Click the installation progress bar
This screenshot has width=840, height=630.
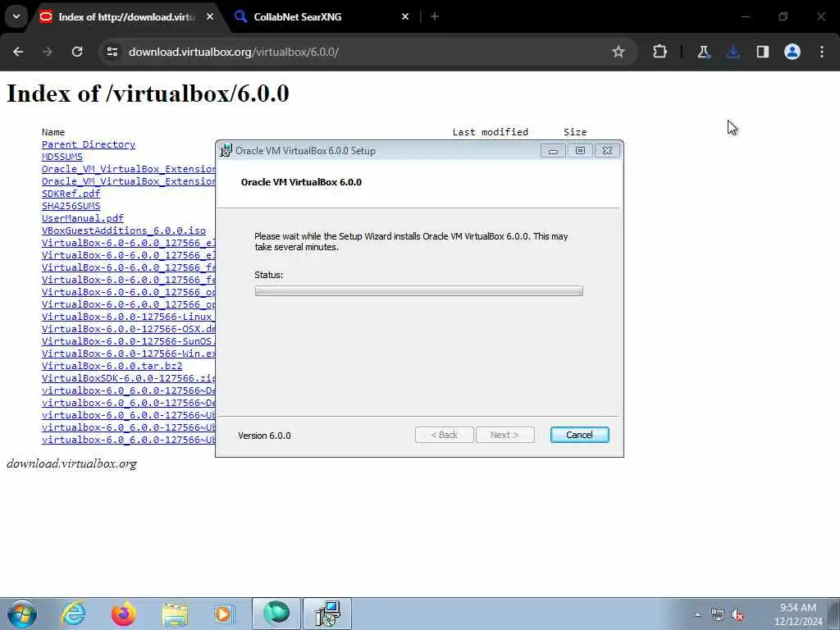(419, 291)
